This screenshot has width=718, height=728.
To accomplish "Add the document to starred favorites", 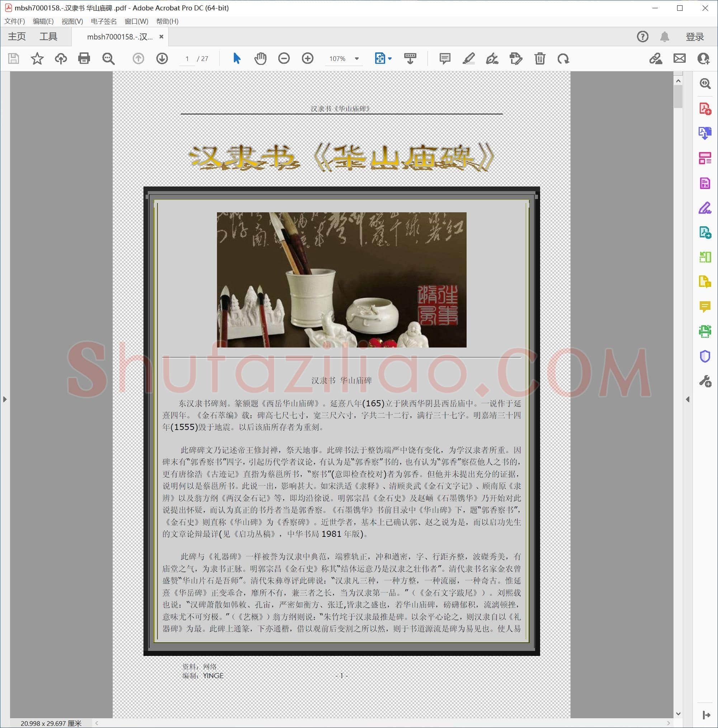I will coord(37,58).
